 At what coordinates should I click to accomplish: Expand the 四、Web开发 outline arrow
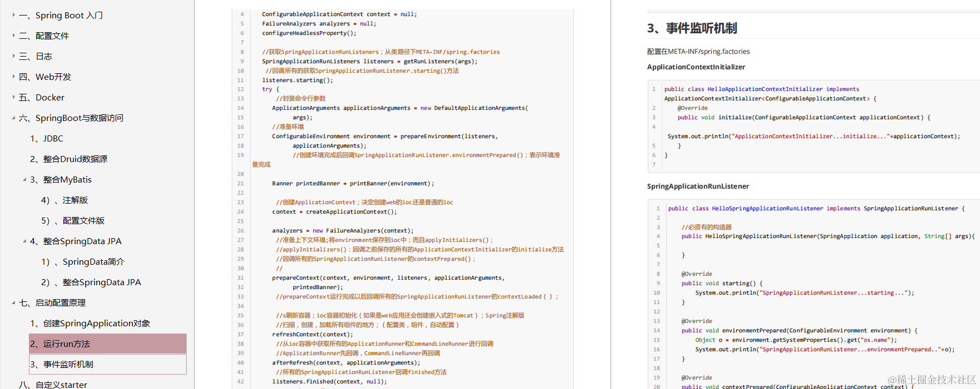click(x=13, y=77)
